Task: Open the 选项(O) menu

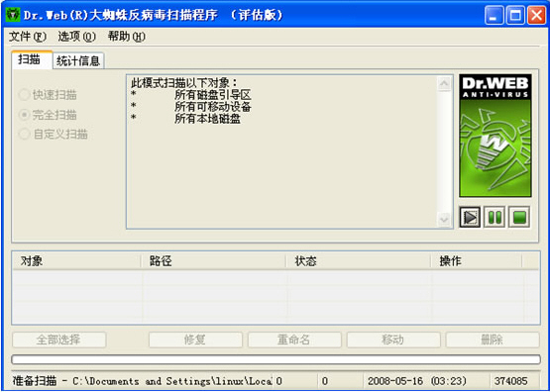Action: coord(77,37)
